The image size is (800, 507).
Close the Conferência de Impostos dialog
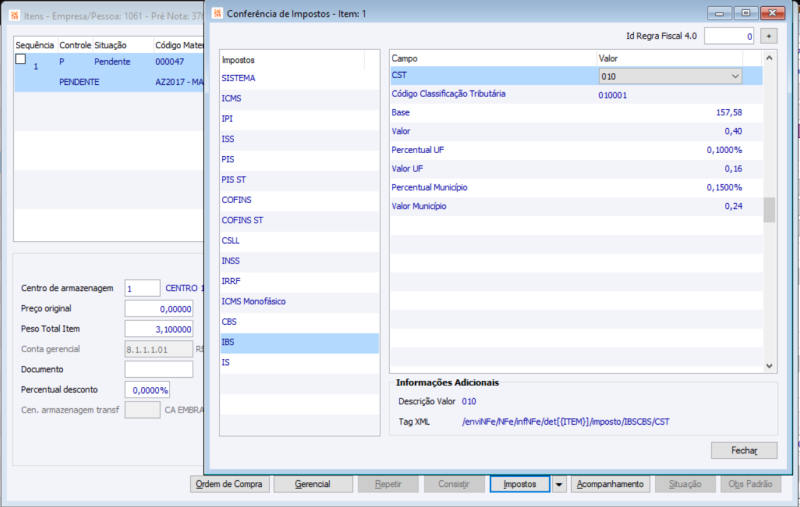coord(772,13)
